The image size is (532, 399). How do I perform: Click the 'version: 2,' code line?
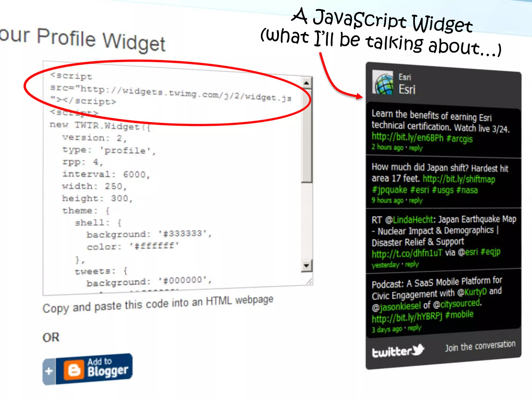coord(95,138)
